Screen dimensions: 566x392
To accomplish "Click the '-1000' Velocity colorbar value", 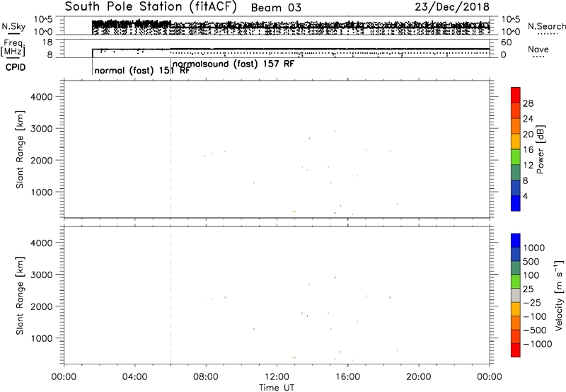I will coord(537,344).
